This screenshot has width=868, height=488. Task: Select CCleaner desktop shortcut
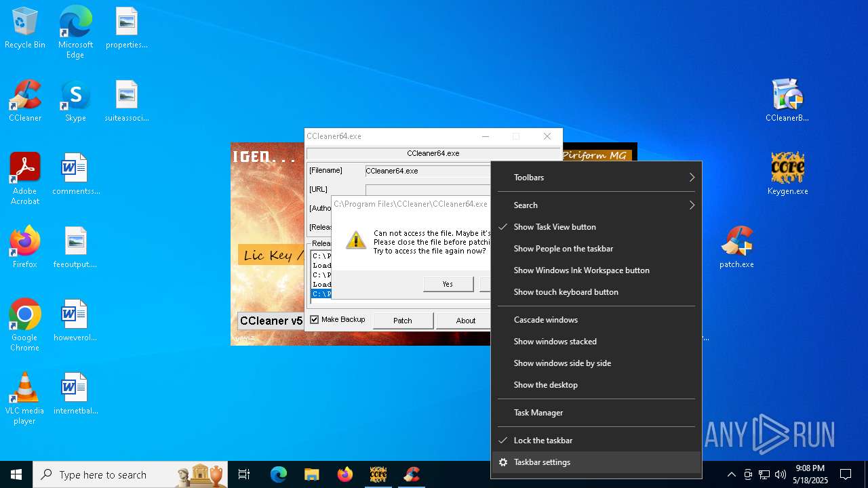(x=25, y=101)
